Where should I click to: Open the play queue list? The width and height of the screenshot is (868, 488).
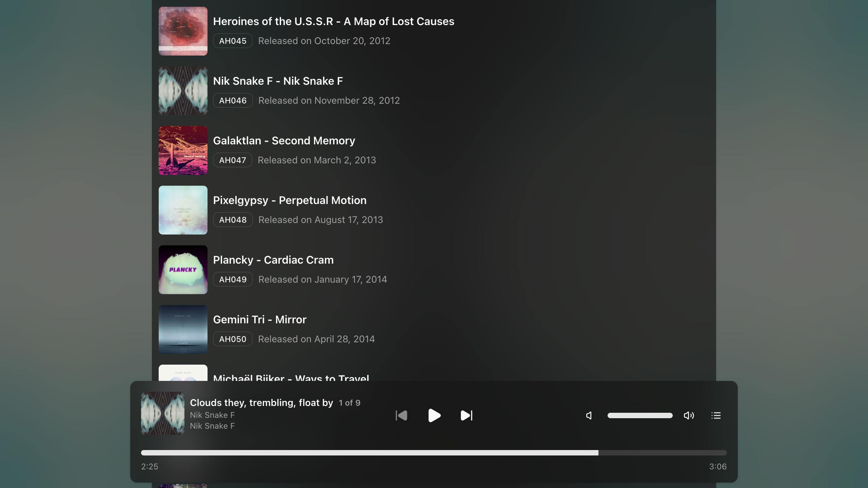pos(716,415)
